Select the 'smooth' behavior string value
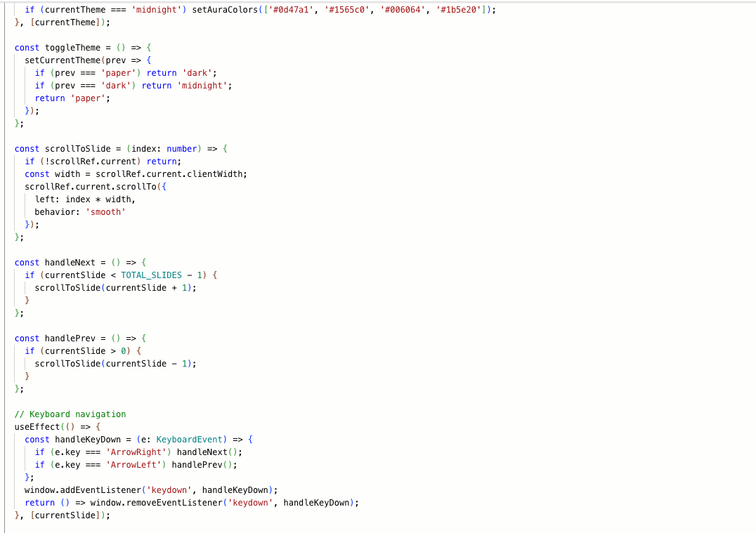 pos(105,211)
